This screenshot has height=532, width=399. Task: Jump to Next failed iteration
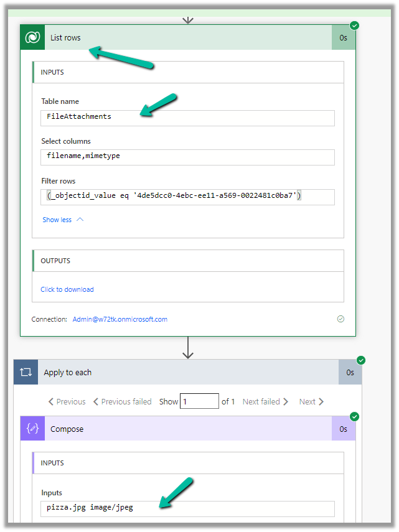pyautogui.click(x=265, y=402)
